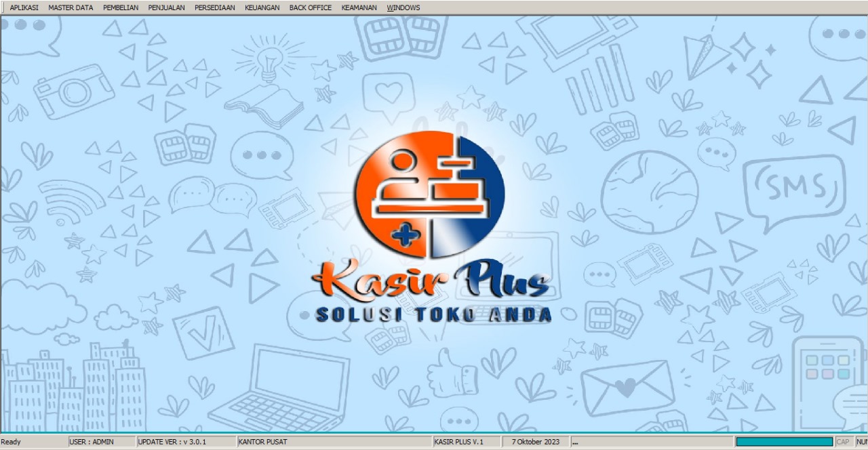
Task: Open the APLIKASI menu
Action: [24, 7]
